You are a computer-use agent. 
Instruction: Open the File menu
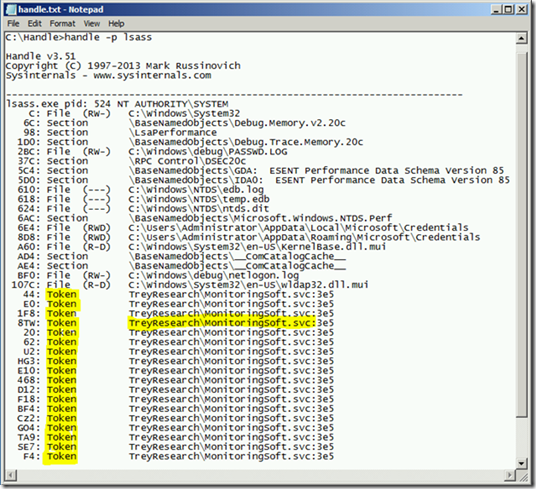click(x=13, y=24)
